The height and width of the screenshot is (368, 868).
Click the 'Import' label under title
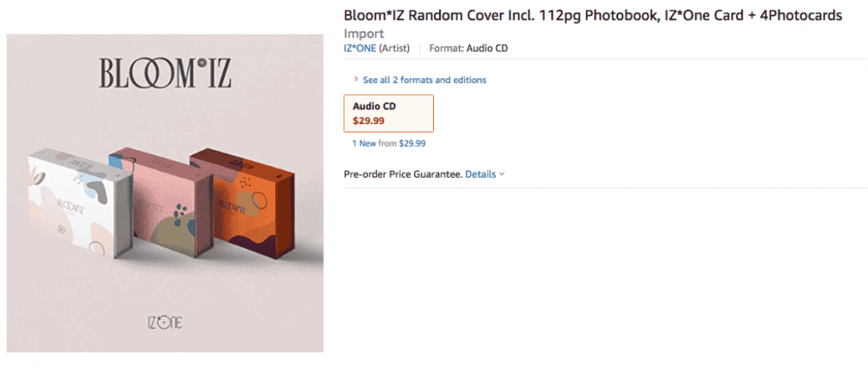coord(365,33)
